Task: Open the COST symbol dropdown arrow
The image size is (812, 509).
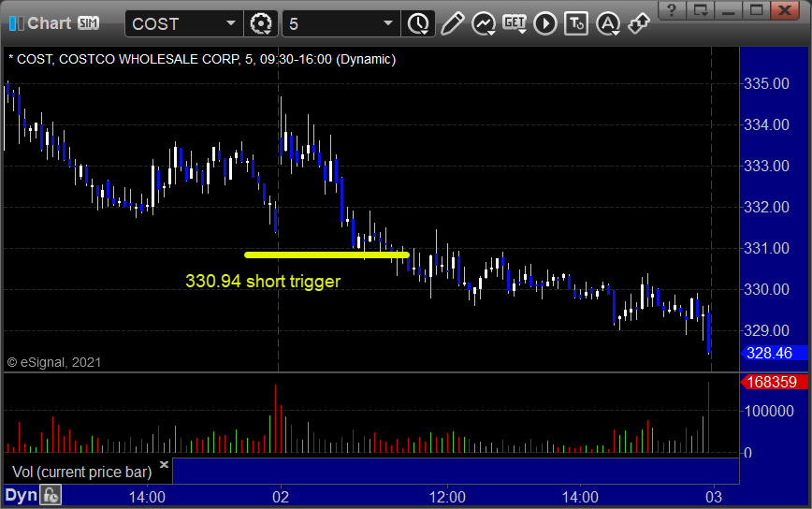Action: 231,23
